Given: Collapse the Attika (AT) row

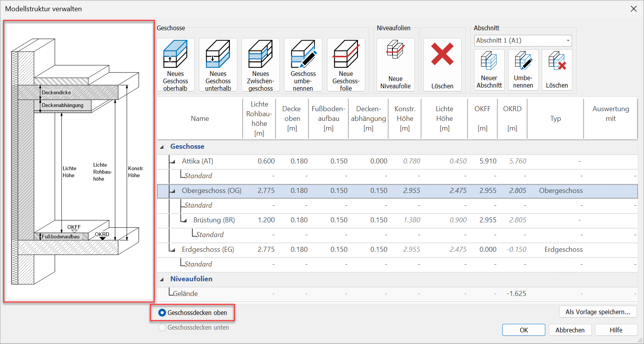Looking at the screenshot, I should [x=173, y=162].
